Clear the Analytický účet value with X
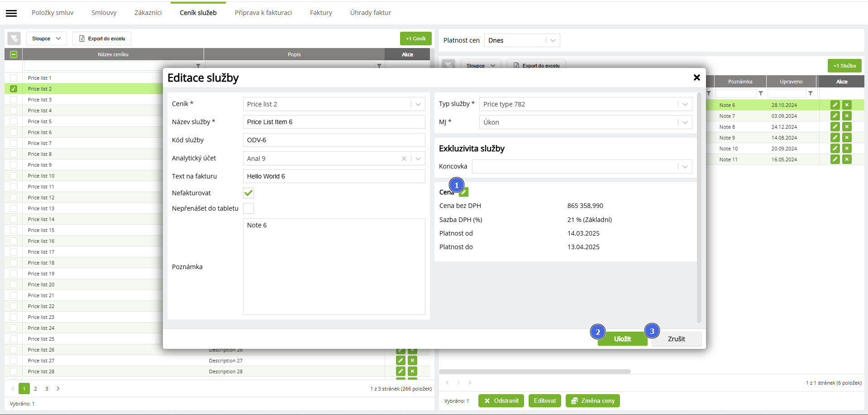868x415 pixels. [x=404, y=159]
